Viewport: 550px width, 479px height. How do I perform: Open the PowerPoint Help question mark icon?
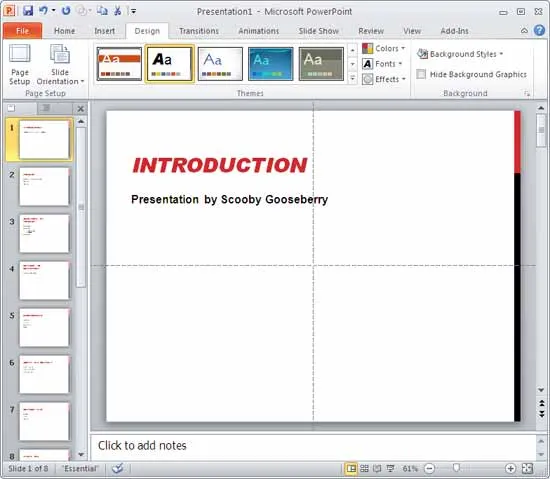click(x=539, y=31)
